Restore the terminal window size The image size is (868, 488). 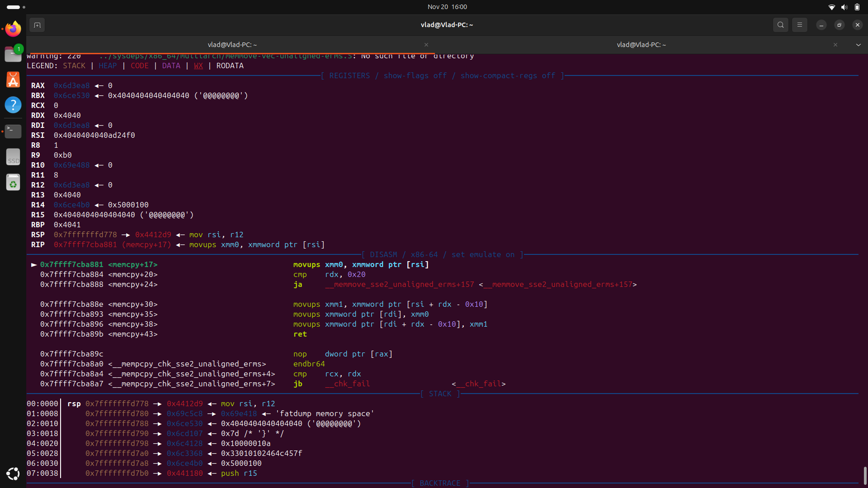pos(839,25)
